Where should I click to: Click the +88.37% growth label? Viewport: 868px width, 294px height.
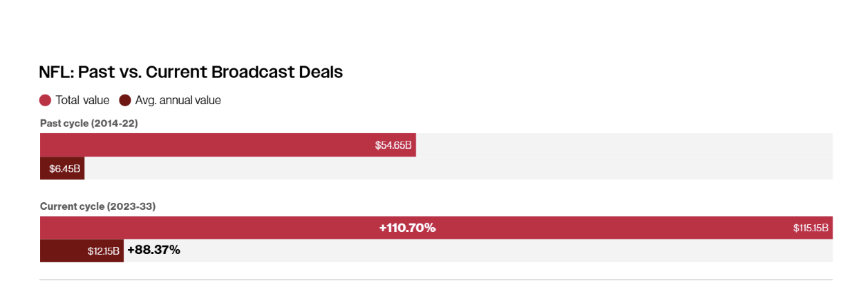pos(153,250)
